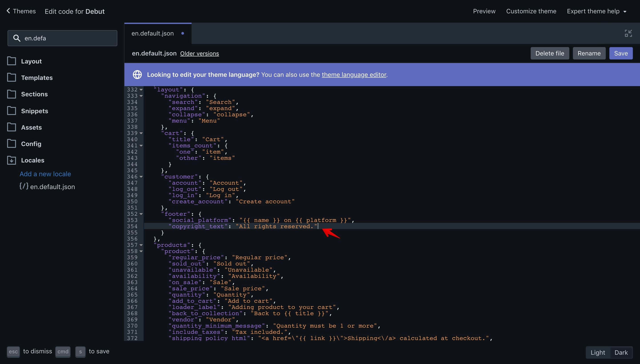
Task: Collapse the "product" block at line 358
Action: [141, 251]
